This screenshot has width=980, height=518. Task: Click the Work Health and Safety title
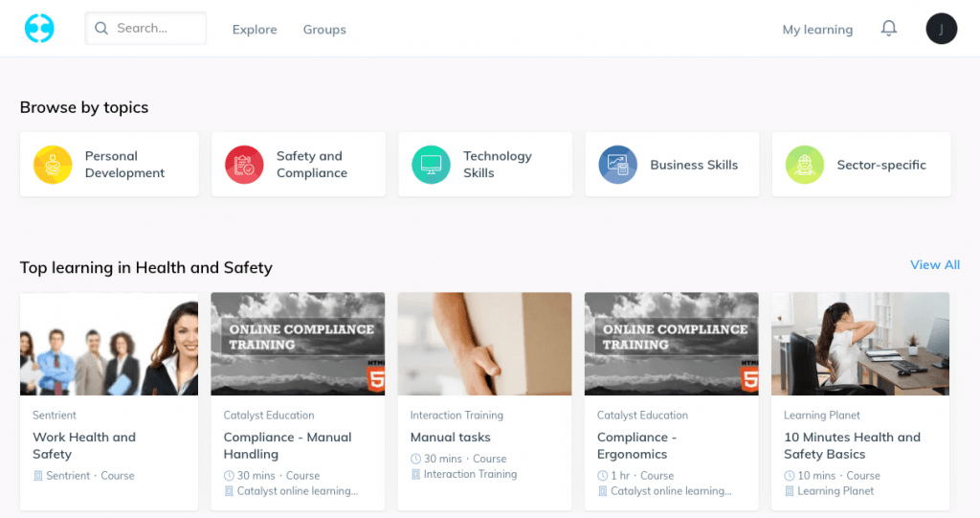click(x=84, y=445)
